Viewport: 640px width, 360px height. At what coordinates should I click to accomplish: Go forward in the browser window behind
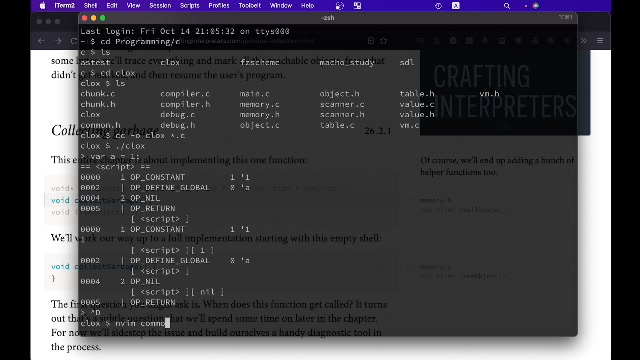pyautogui.click(x=58, y=41)
